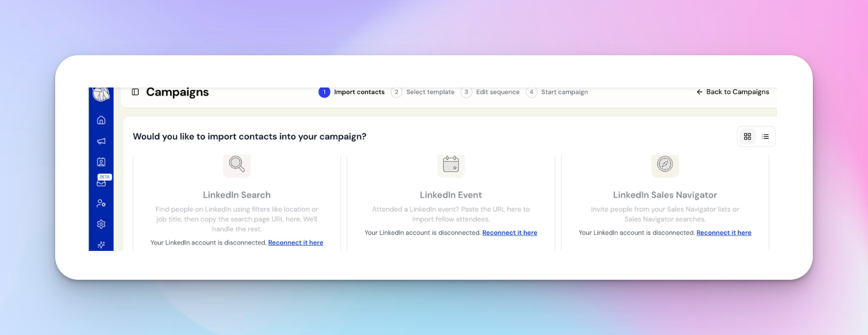Click the LinkedIn Event calendar icon
This screenshot has height=335, width=868.
(451, 165)
